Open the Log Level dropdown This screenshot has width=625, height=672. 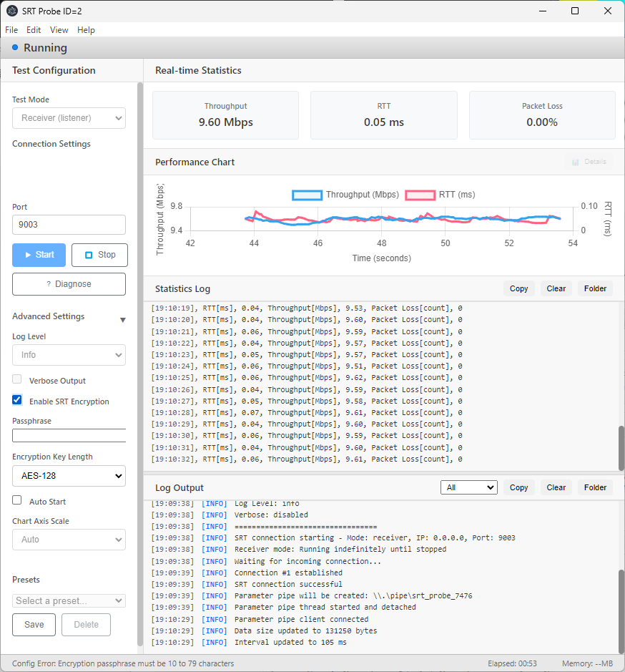(69, 355)
